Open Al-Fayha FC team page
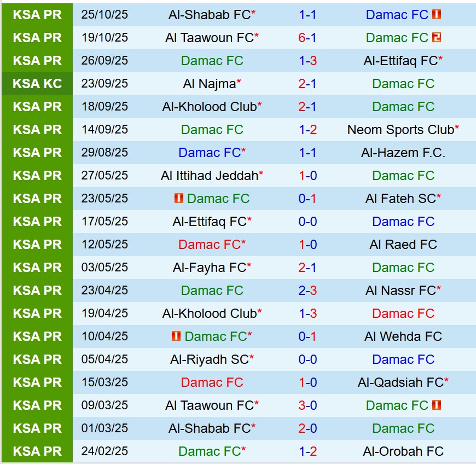 (210, 268)
